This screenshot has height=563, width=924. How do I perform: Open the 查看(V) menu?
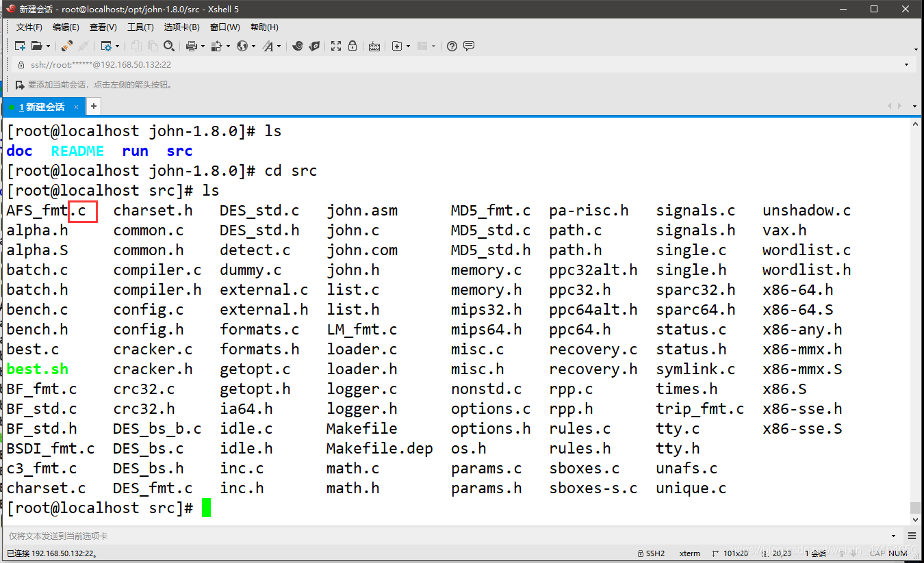[103, 27]
